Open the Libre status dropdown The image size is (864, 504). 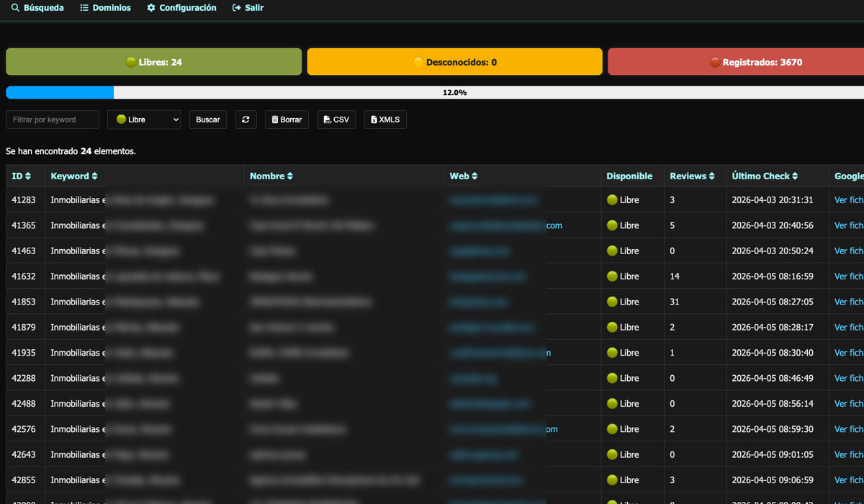pos(144,120)
